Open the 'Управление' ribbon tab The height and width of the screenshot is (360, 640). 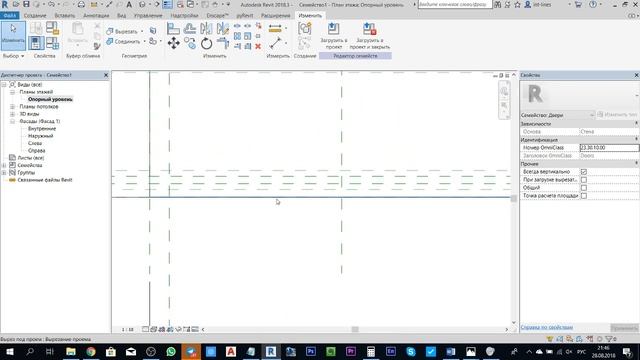148,16
